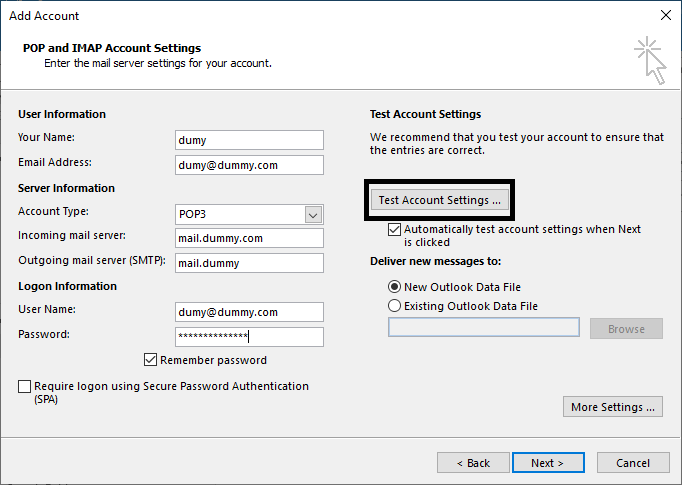Click the 'Deliver new messages to:' label
This screenshot has width=682, height=485.
tap(435, 261)
